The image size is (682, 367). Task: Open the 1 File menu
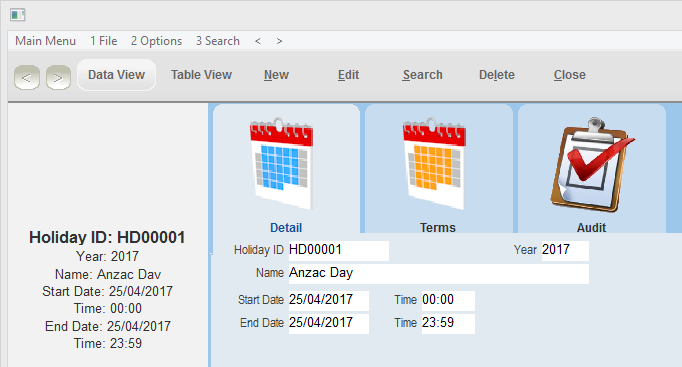(x=104, y=41)
